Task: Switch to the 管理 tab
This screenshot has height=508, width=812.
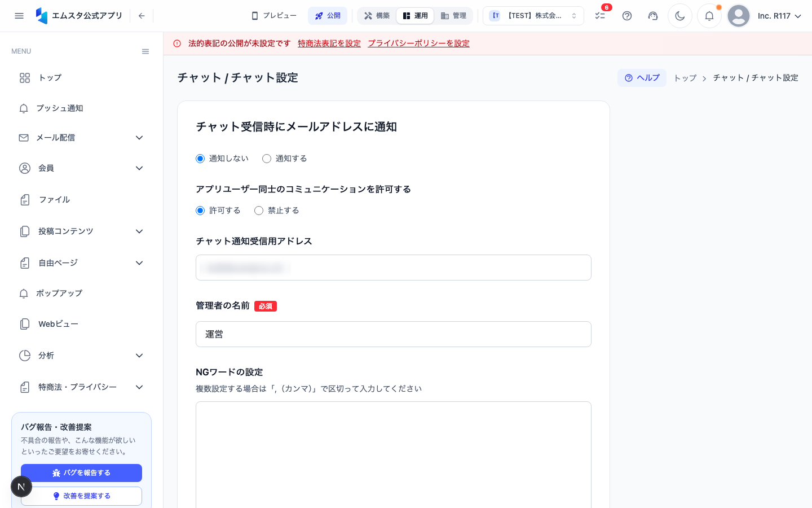Action: coord(453,16)
